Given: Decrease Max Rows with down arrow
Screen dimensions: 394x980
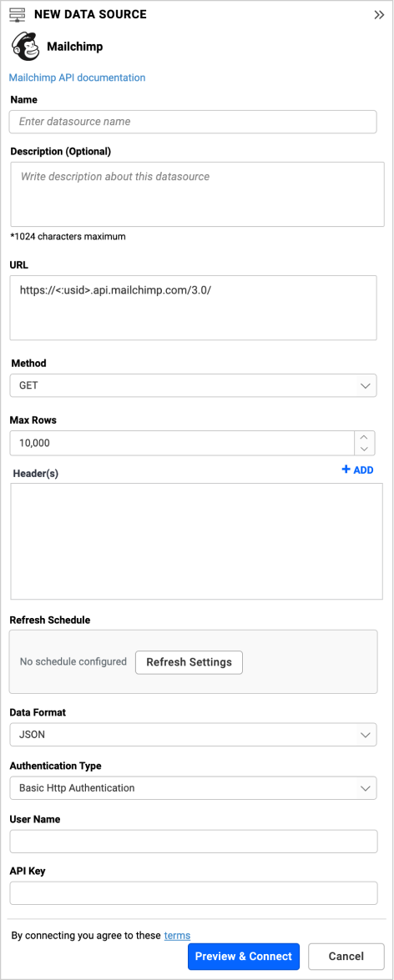Looking at the screenshot, I should (366, 450).
